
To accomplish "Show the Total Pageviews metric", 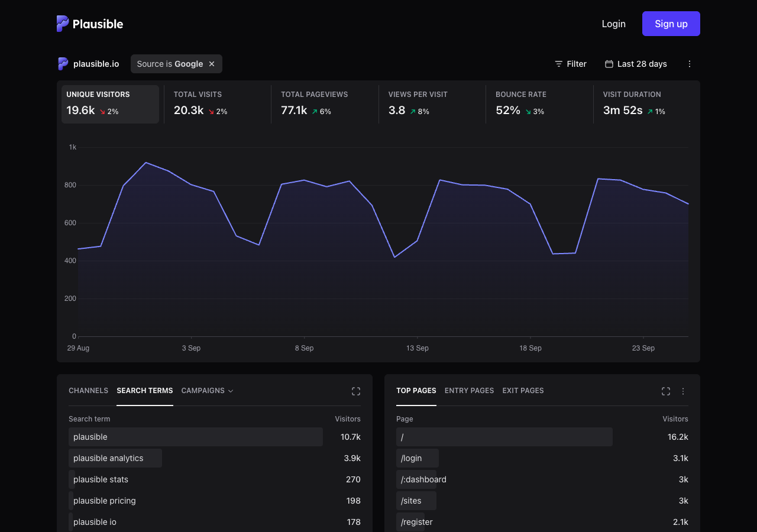I will point(325,104).
